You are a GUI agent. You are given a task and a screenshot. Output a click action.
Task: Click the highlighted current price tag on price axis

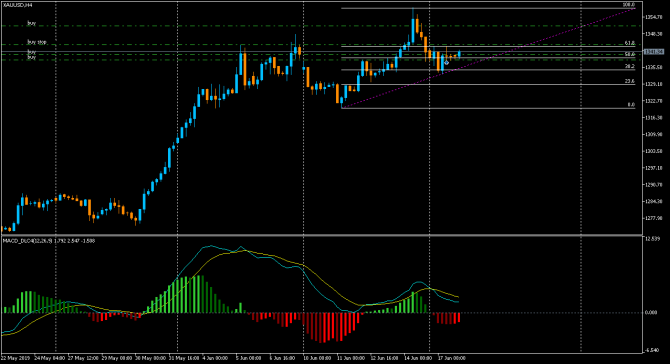pos(654,52)
